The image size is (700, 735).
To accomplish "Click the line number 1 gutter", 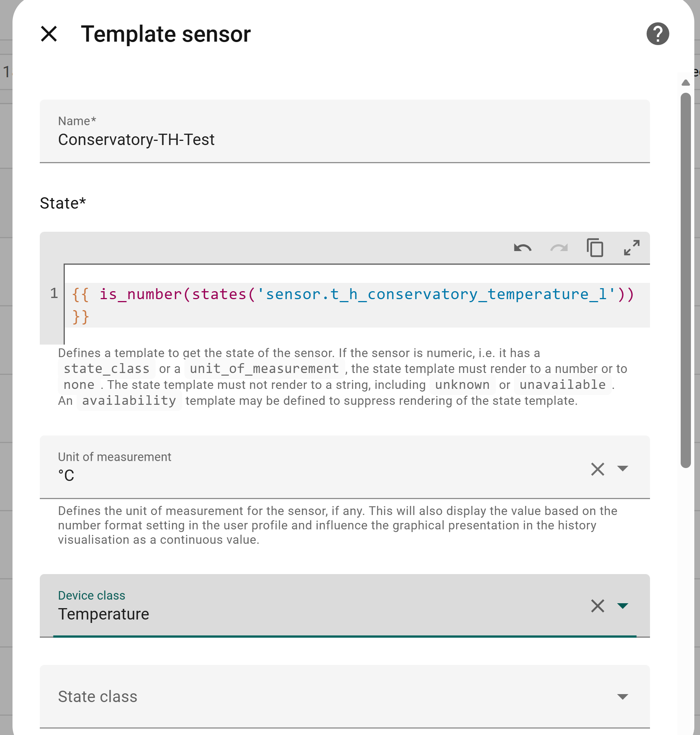I will 54,293.
